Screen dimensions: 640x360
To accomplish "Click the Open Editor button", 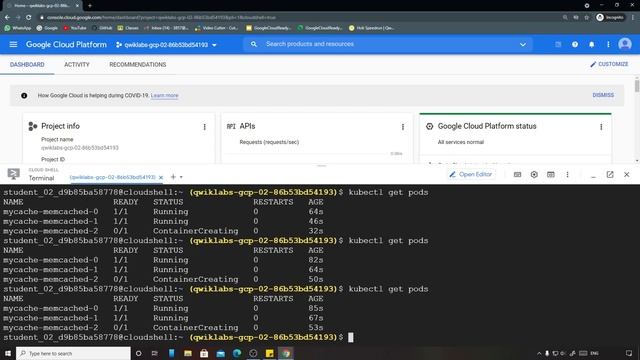I will (471, 174).
